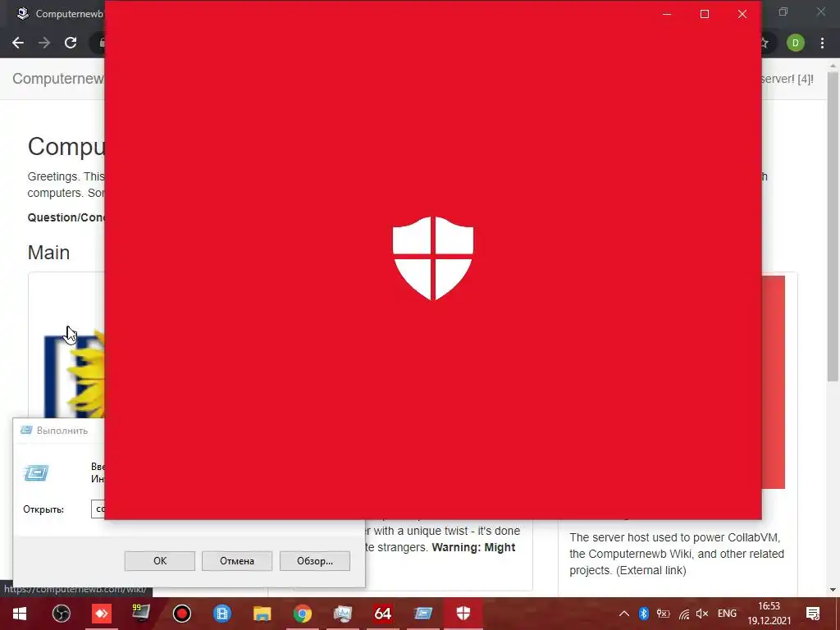Open the muted volume tray icon

pyautogui.click(x=702, y=614)
